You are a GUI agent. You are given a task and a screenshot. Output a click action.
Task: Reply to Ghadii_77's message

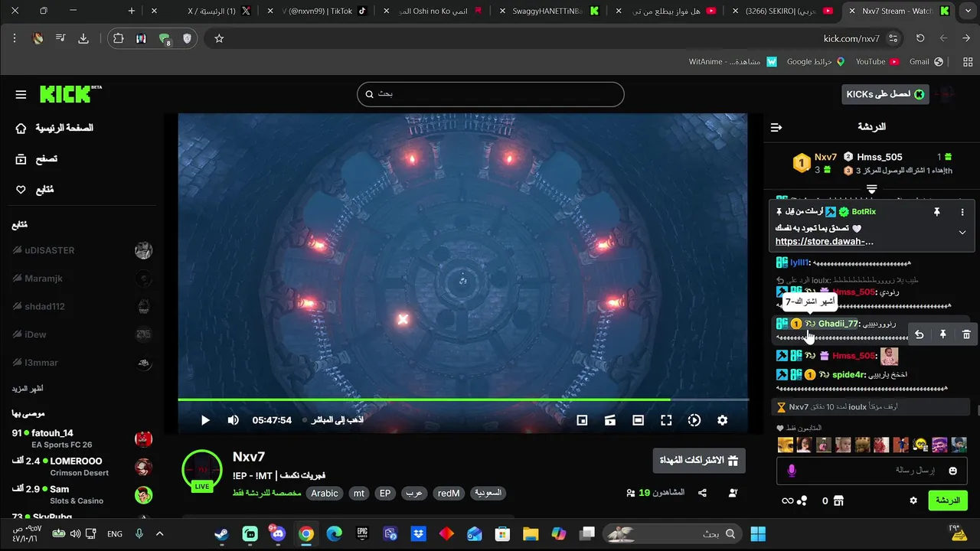pos(919,334)
